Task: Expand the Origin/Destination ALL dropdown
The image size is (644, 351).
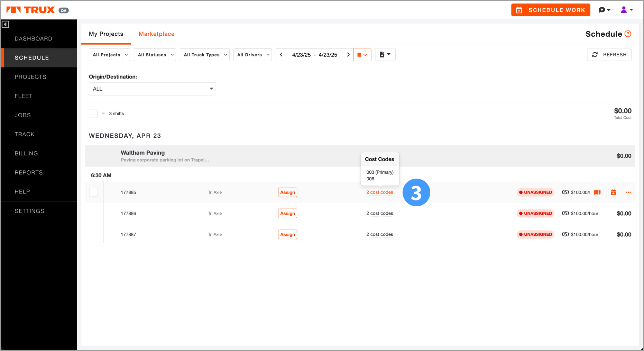Action: coord(152,89)
